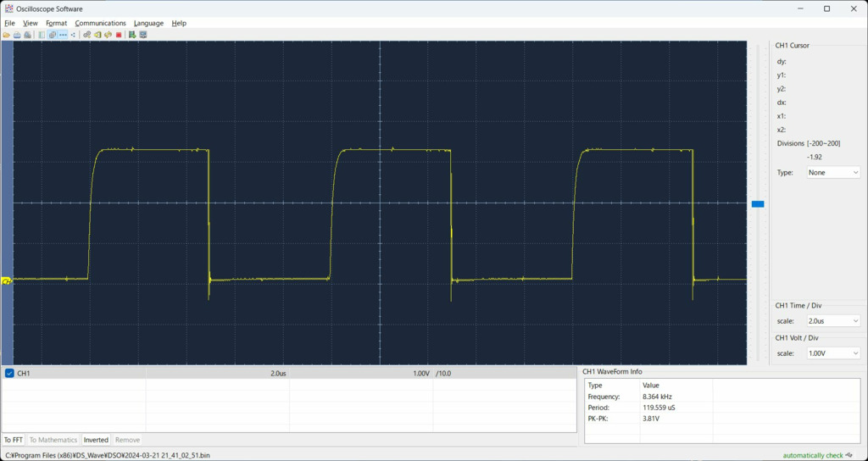Open the CH1 Volt/Div scale dropdown

833,353
